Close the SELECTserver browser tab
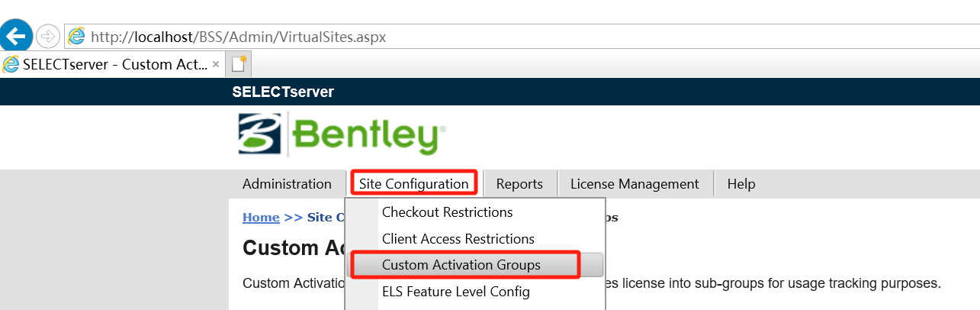 point(216,64)
